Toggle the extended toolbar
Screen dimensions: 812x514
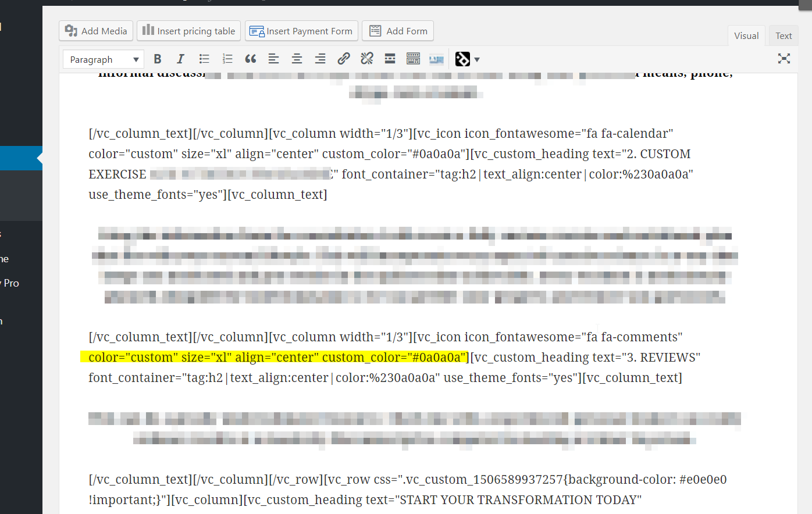point(413,59)
